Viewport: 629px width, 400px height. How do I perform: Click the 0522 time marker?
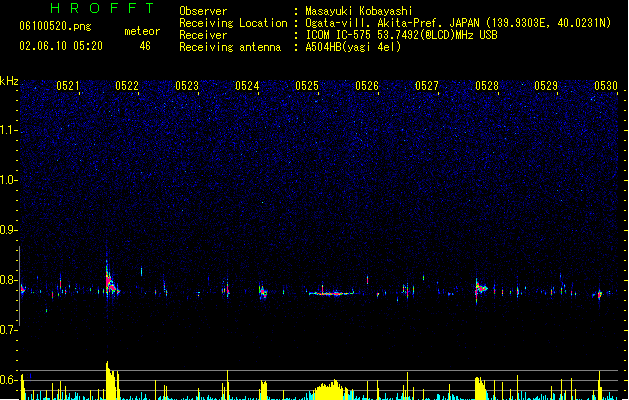[x=127, y=86]
